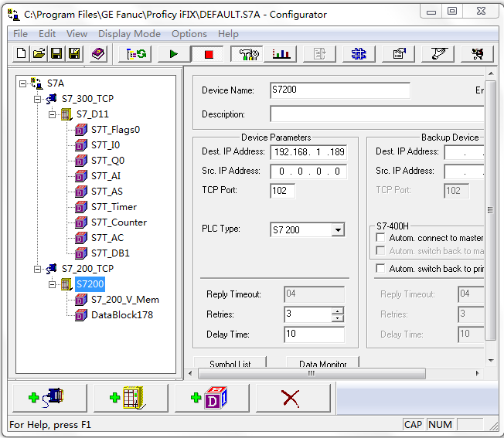Click the TCP Port field showing 102
Screen dimensions: 504x438
pos(283,191)
